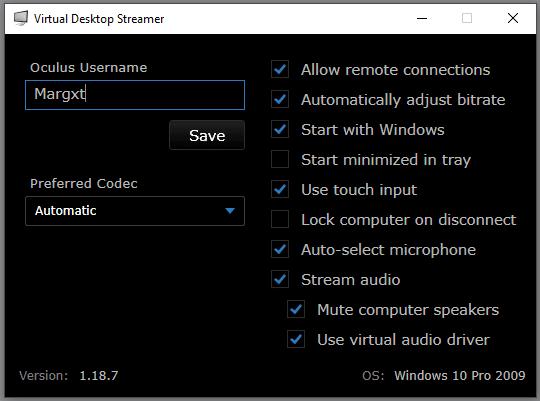Toggle Automatically adjust bitrate checkbox

[x=280, y=99]
